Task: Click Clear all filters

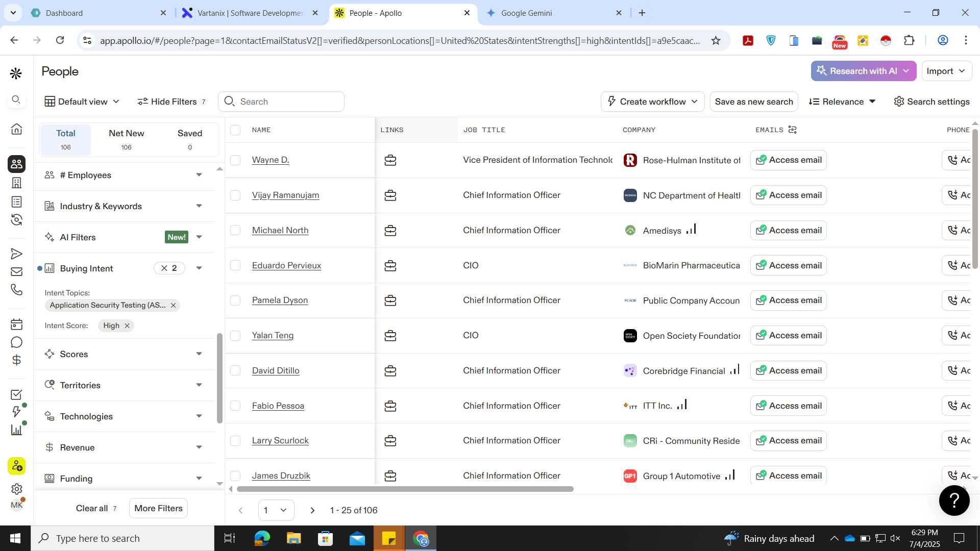Action: [96, 508]
